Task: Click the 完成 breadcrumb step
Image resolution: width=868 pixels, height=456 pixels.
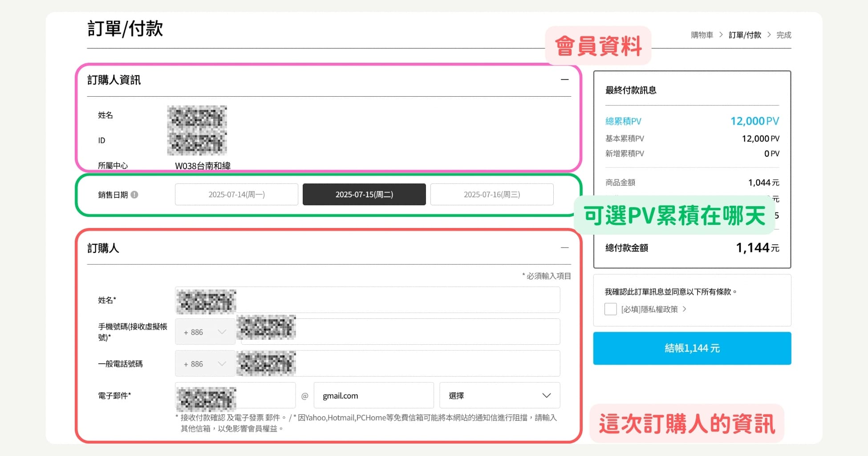Action: (783, 34)
